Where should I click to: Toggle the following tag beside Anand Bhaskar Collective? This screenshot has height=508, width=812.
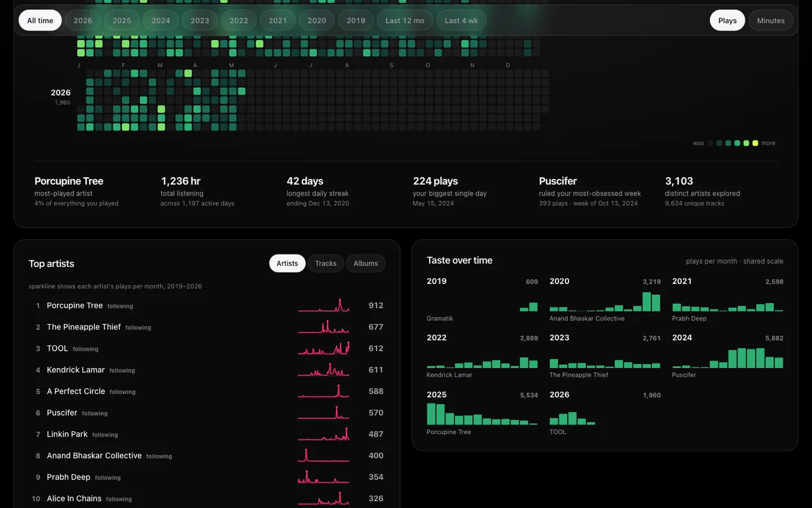tap(159, 456)
